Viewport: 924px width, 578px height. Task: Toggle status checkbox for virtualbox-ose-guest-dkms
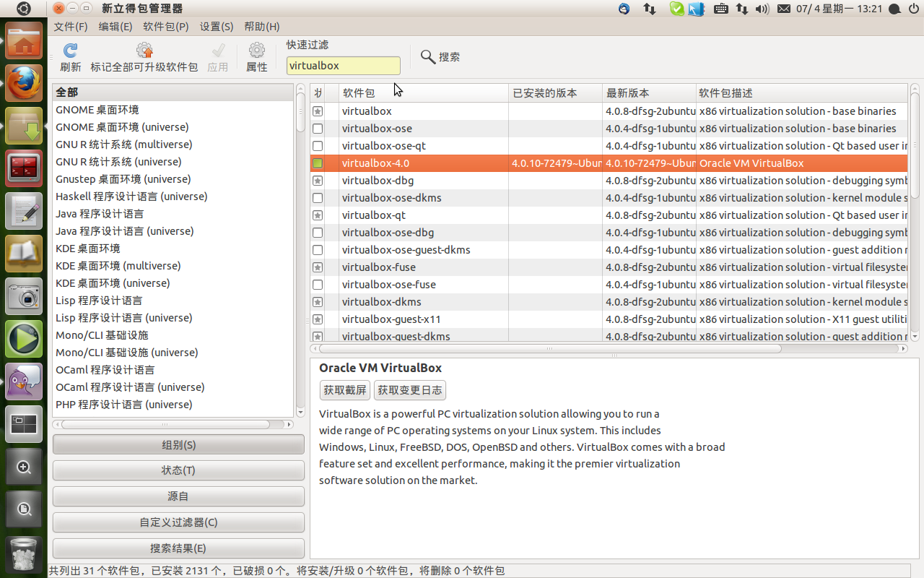[x=318, y=250]
